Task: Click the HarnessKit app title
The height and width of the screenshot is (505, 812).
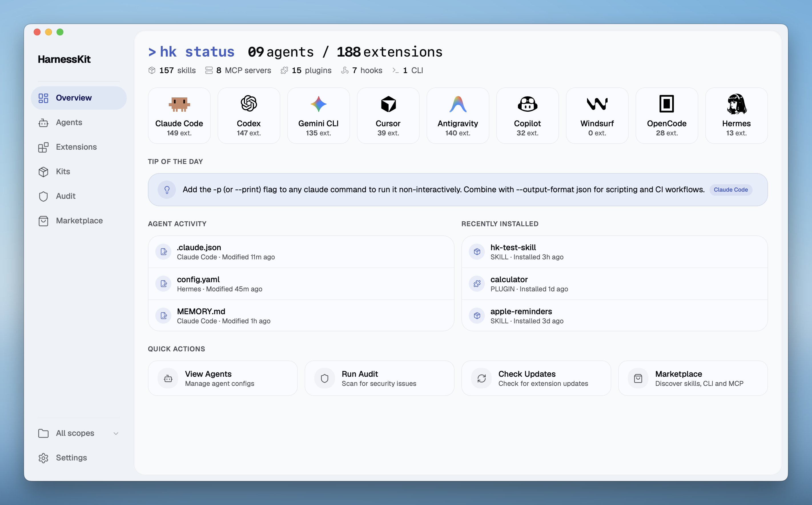Action: pyautogui.click(x=64, y=59)
